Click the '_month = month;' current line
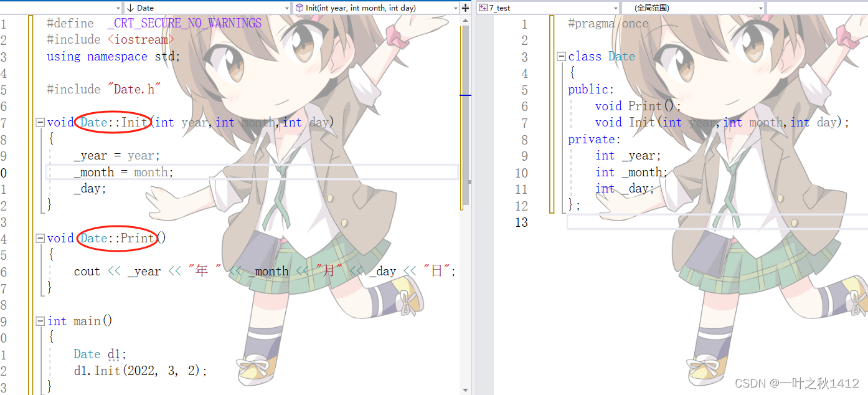The width and height of the screenshot is (868, 395). click(124, 172)
